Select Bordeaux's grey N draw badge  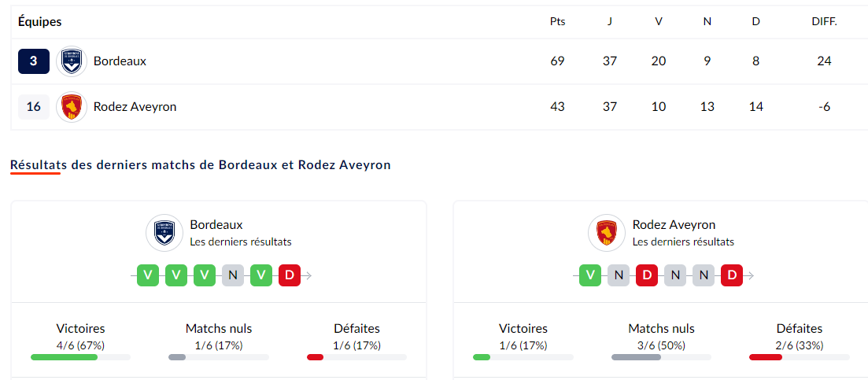pyautogui.click(x=233, y=275)
